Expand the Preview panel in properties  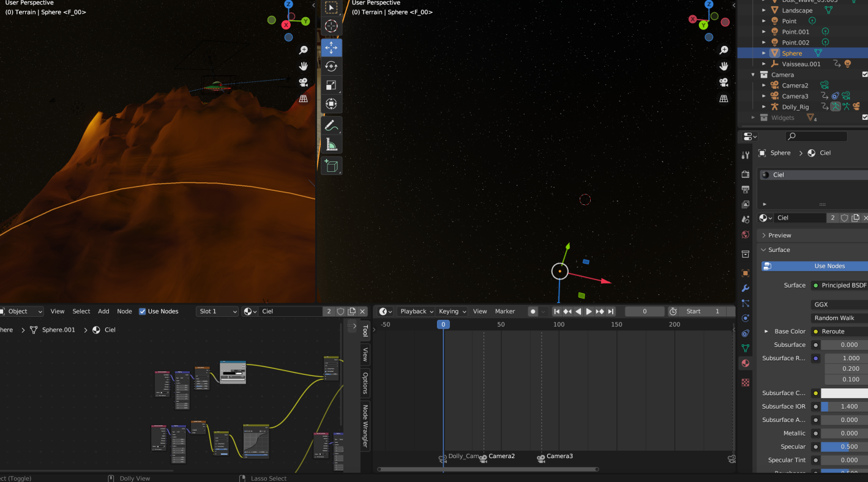pyautogui.click(x=779, y=235)
